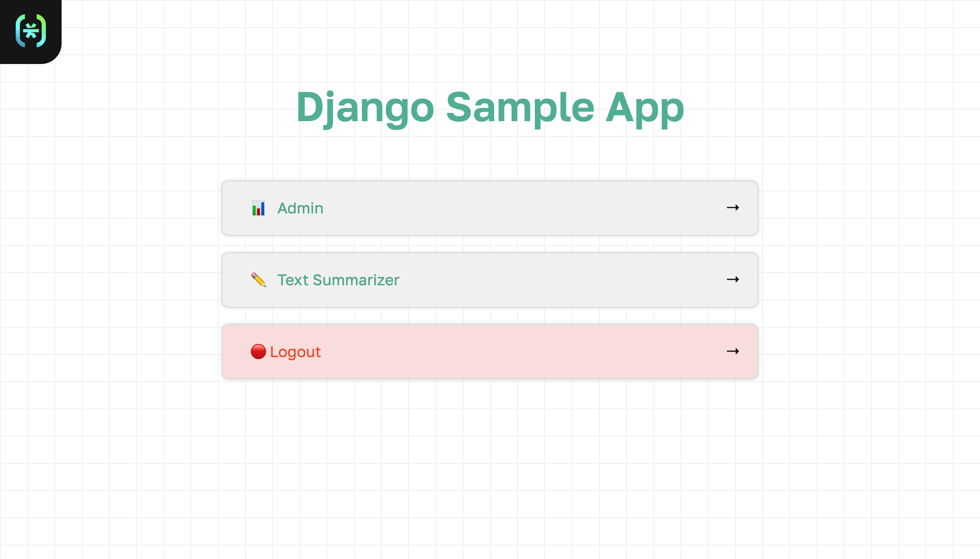Select the red Logout label
Screen dimensions: 980x559
coord(295,352)
